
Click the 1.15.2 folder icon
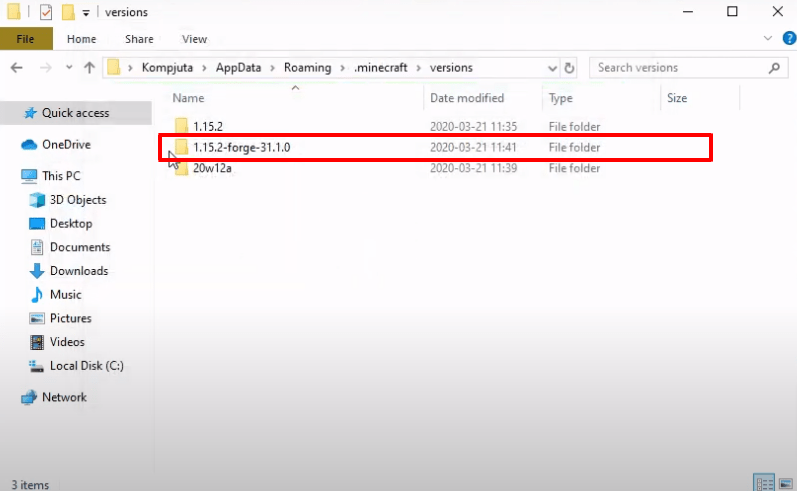(181, 126)
